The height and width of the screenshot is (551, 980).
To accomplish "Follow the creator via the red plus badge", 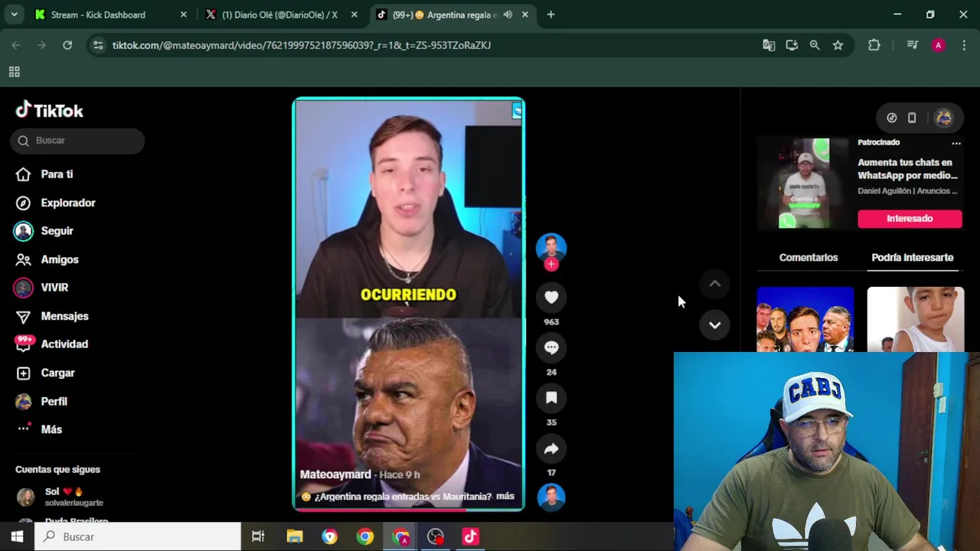I will pyautogui.click(x=551, y=264).
